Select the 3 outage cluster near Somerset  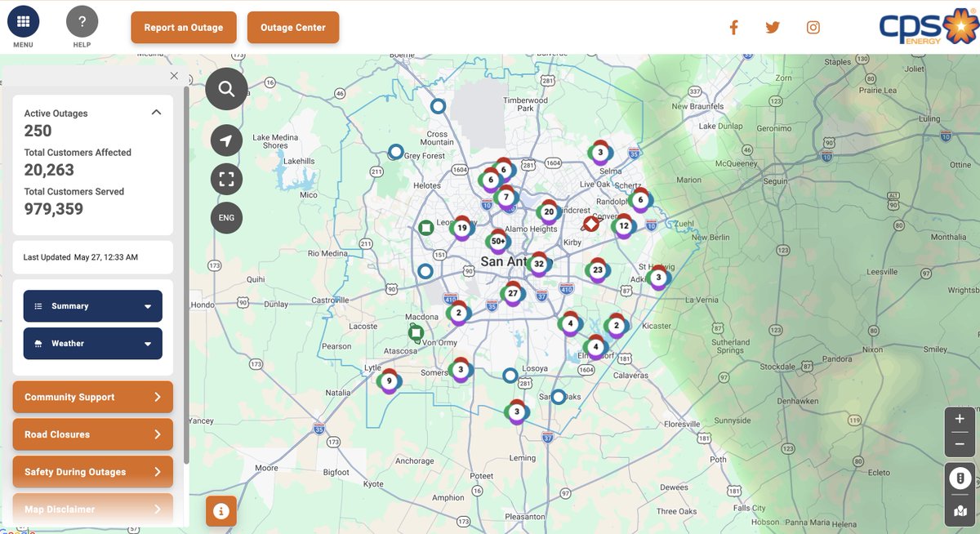461,369
